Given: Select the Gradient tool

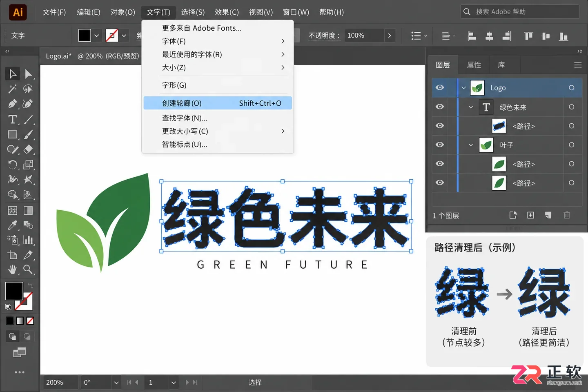Looking at the screenshot, I should tap(28, 210).
